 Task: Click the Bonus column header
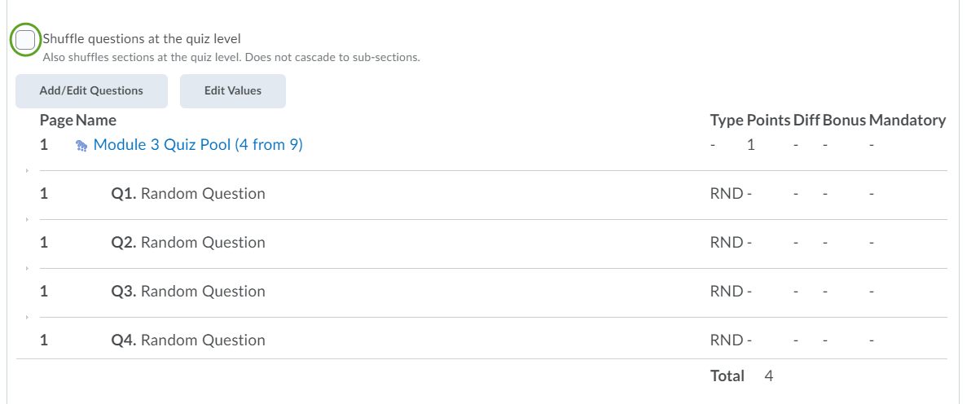point(844,121)
